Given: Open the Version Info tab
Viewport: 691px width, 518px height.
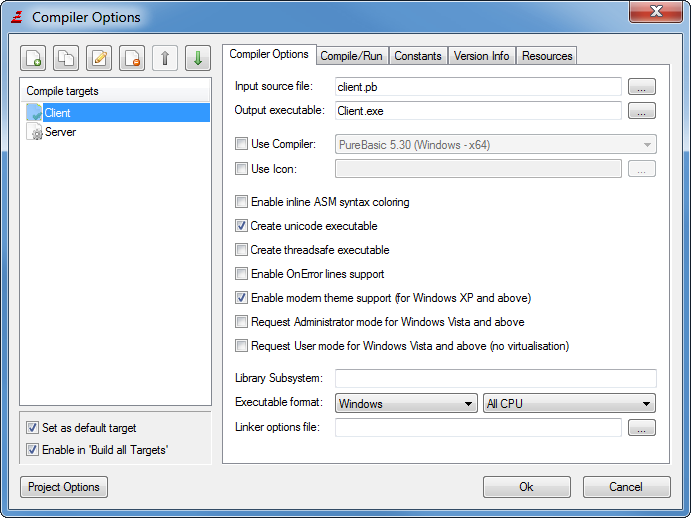Looking at the screenshot, I should pos(481,56).
